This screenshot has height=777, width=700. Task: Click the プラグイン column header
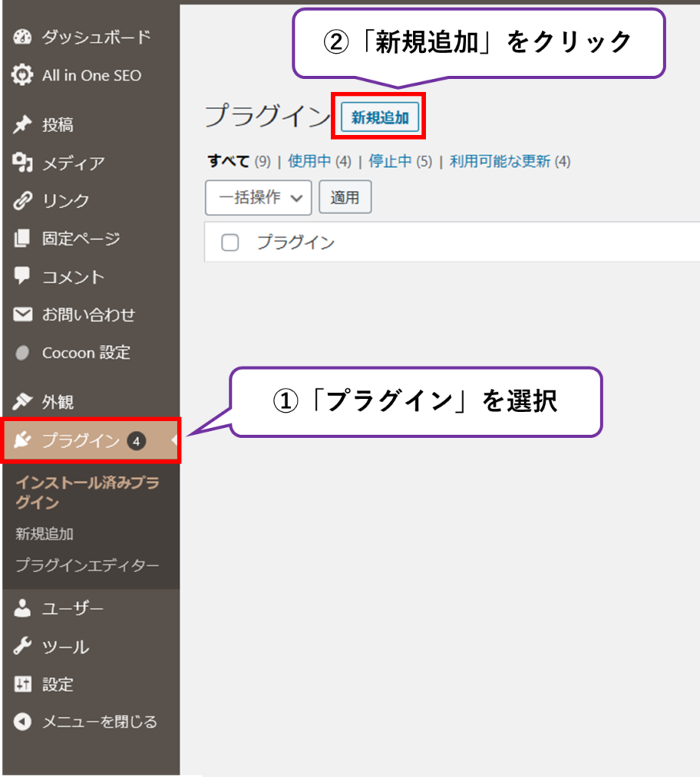[296, 242]
